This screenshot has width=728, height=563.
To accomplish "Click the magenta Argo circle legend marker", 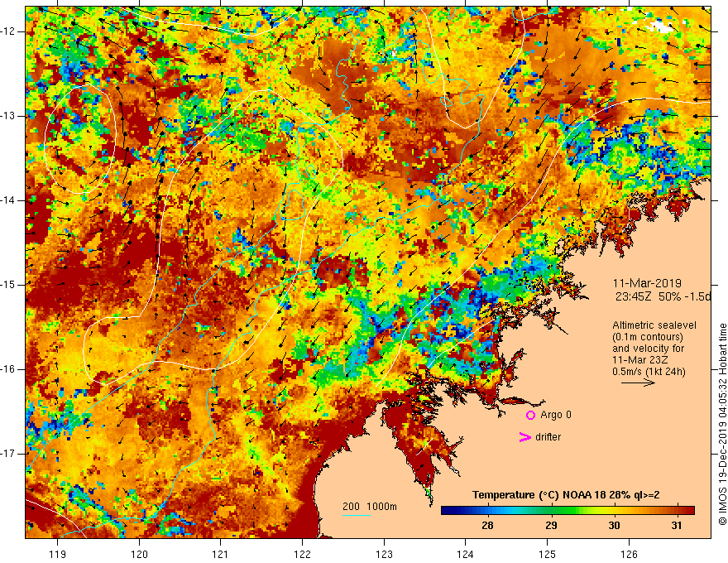I will [x=530, y=416].
